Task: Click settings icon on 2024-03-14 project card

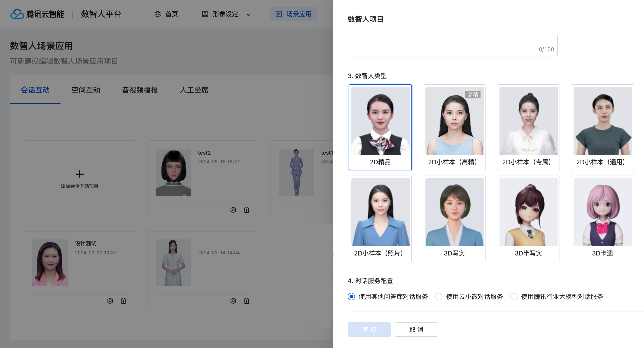Action: [233, 301]
